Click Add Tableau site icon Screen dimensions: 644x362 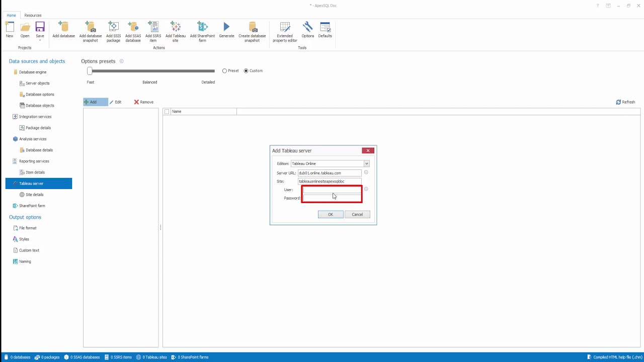point(176,27)
